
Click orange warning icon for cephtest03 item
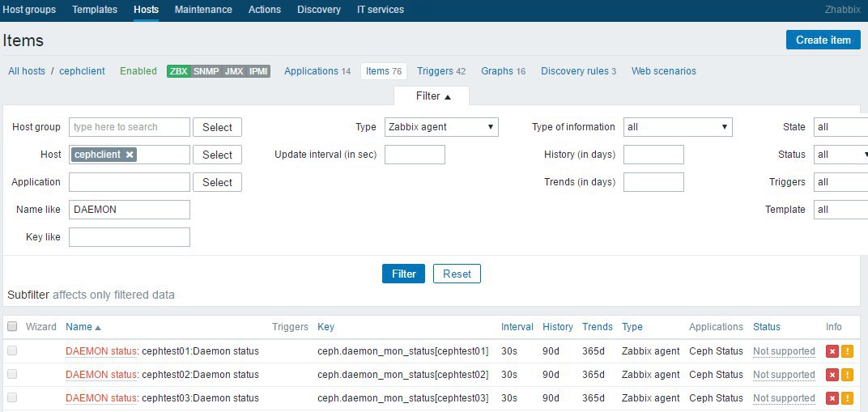847,398
